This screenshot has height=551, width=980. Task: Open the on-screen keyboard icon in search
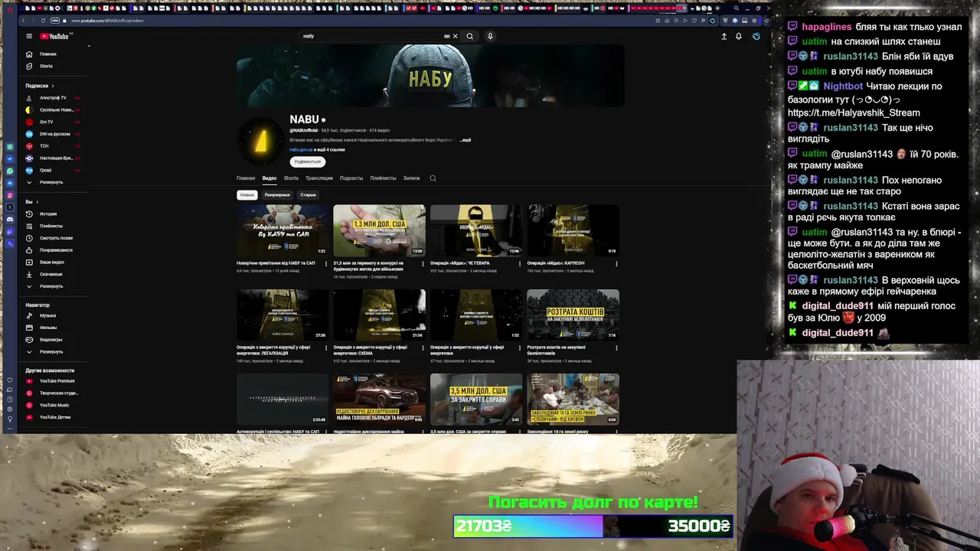[446, 36]
